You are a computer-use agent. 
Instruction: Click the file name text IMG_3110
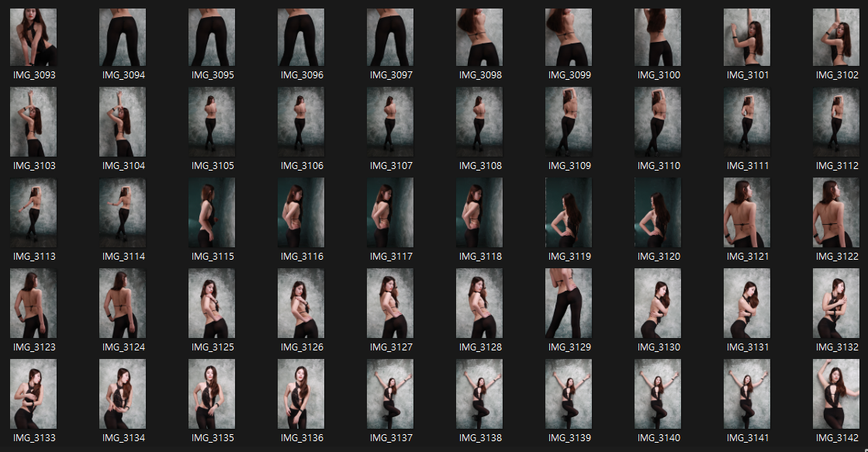[x=659, y=166]
